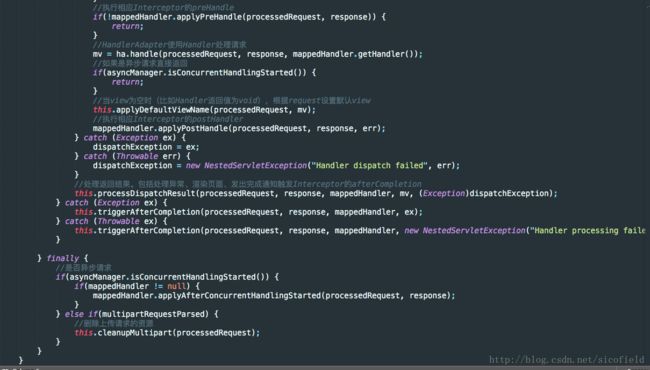Screen dimensions: 650x370
Task: Click the line "mv = ha.handle(processedRequest, response, mappedHandler.getHandler());"
Action: [x=257, y=54]
